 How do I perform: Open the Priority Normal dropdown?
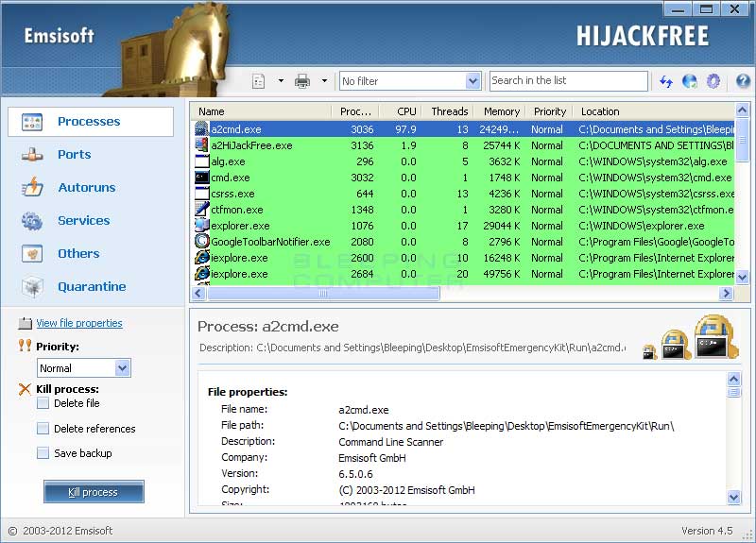(x=84, y=368)
